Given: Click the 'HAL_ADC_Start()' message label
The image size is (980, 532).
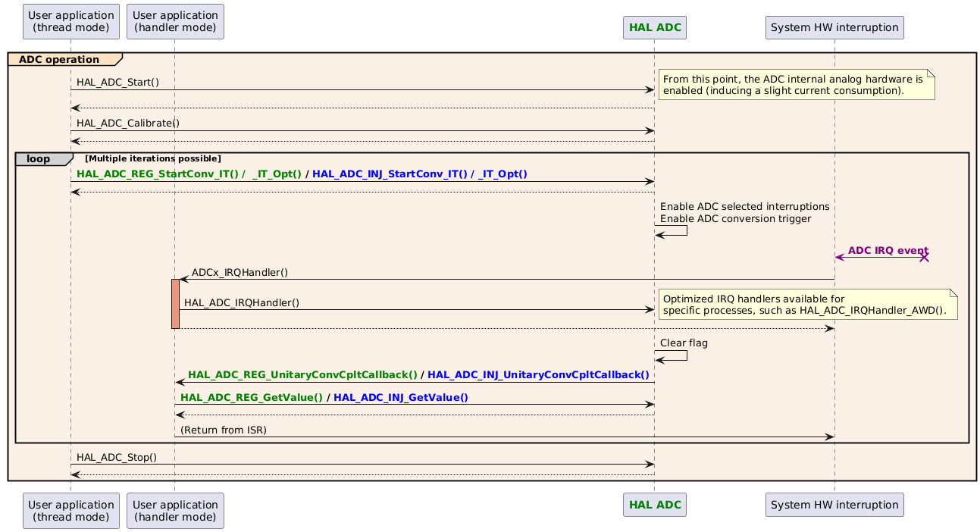Looking at the screenshot, I should coord(117,82).
